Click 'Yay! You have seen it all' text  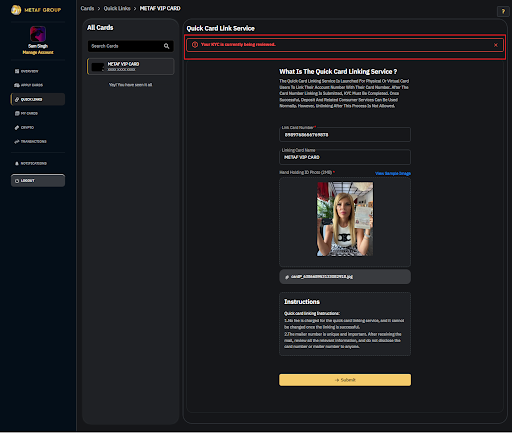click(130, 85)
